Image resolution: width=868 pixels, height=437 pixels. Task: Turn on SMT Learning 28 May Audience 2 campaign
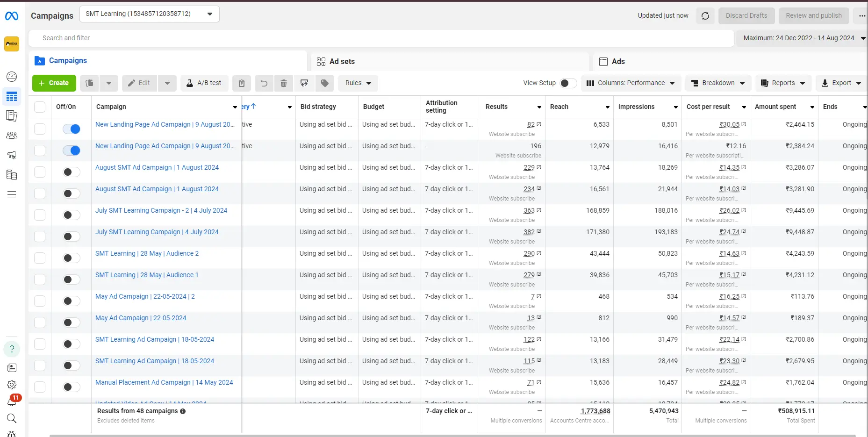[72, 258]
